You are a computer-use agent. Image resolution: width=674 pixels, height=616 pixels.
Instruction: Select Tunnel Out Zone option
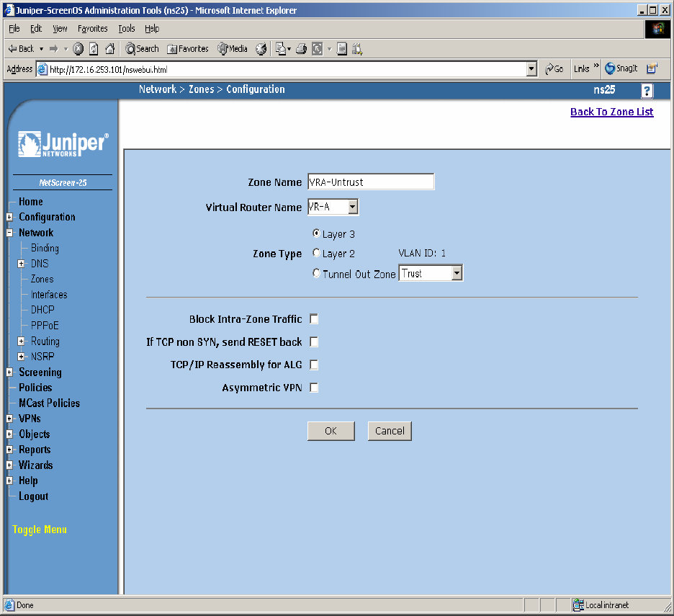click(x=316, y=273)
